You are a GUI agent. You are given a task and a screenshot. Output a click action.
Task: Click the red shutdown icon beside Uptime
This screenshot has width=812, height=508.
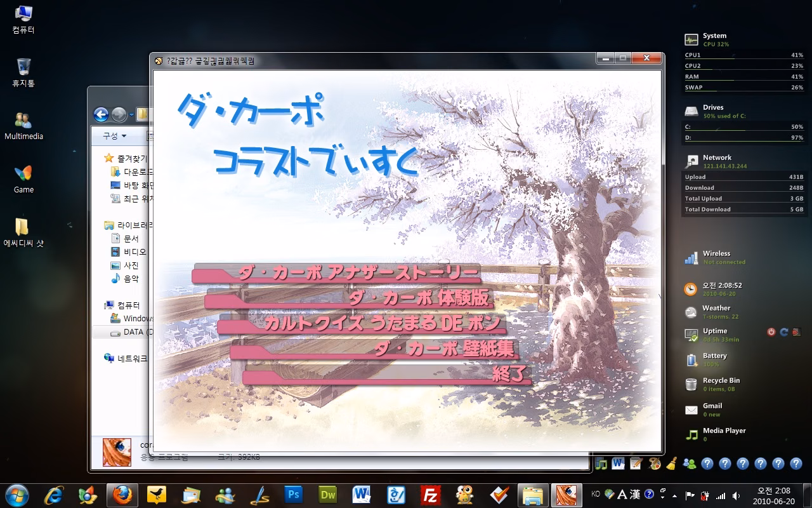[x=771, y=332]
